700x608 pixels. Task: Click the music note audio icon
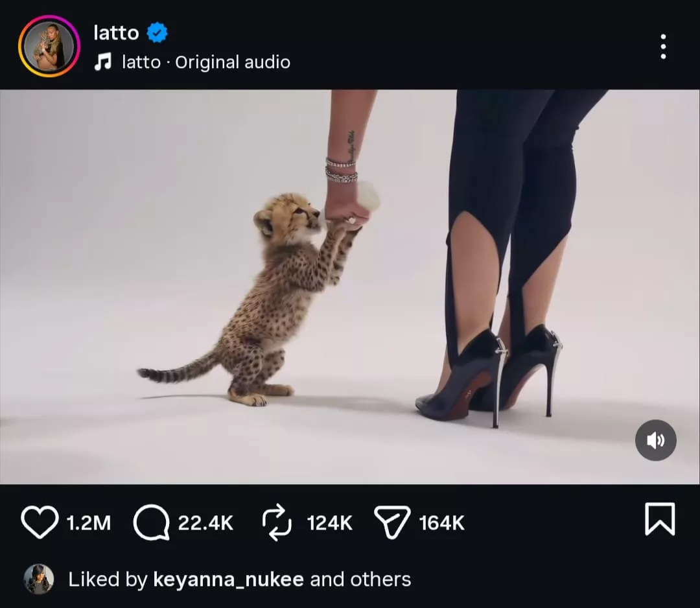(x=102, y=62)
